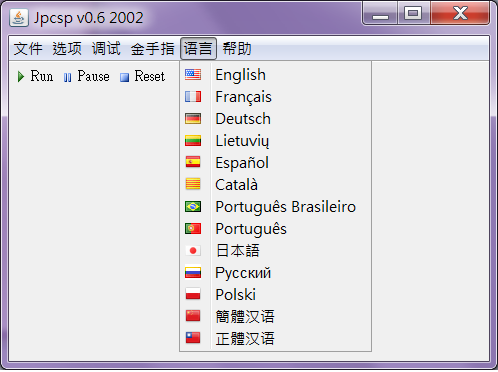Click the blue Pause bars icon
The width and height of the screenshot is (498, 372).
pos(68,78)
